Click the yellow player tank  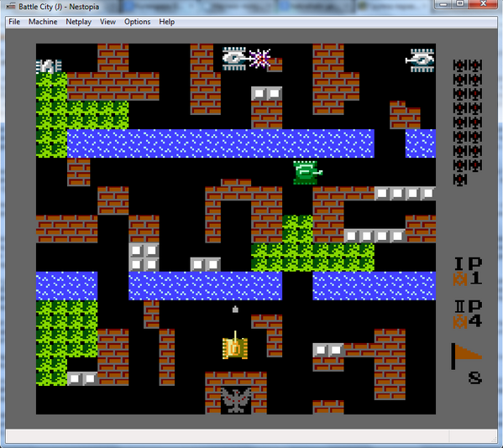tap(235, 346)
